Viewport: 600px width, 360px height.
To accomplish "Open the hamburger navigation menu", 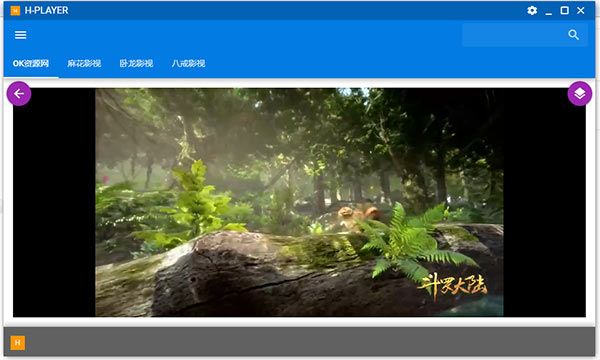I will point(20,35).
